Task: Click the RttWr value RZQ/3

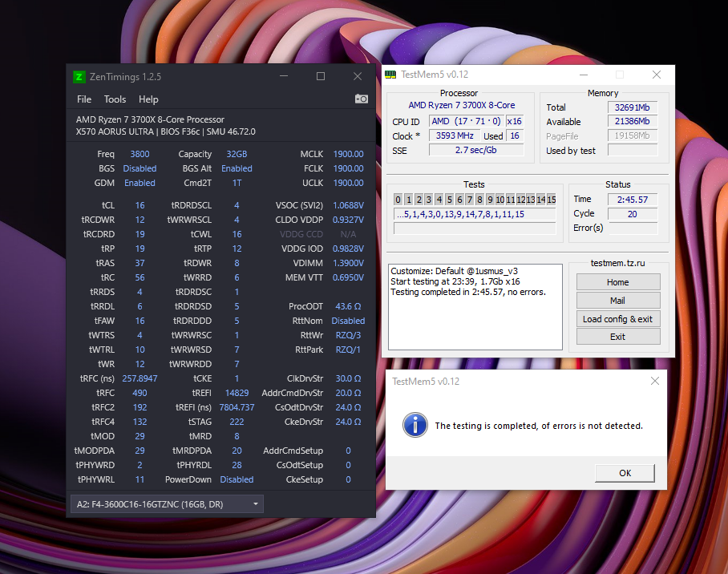Action: click(x=348, y=335)
